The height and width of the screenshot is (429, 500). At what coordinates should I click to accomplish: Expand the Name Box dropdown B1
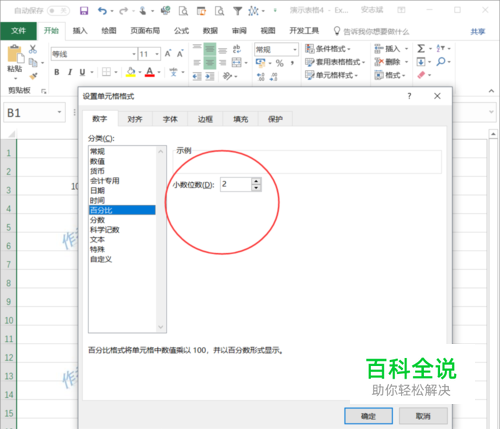tap(59, 112)
